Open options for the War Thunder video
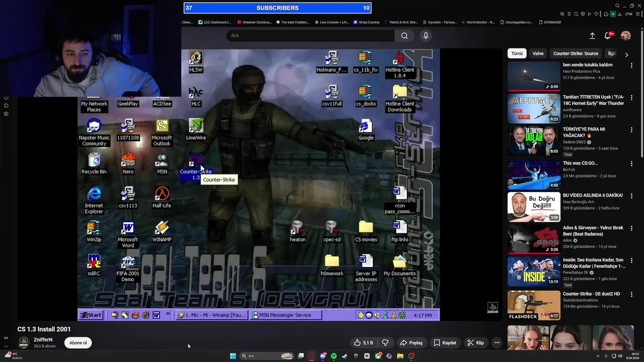Viewport: 644px width, 362px height. (x=631, y=98)
